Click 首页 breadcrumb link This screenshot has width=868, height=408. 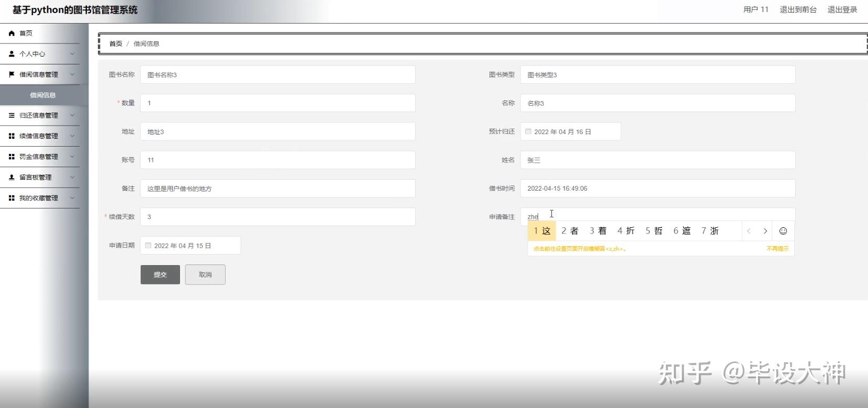click(116, 43)
